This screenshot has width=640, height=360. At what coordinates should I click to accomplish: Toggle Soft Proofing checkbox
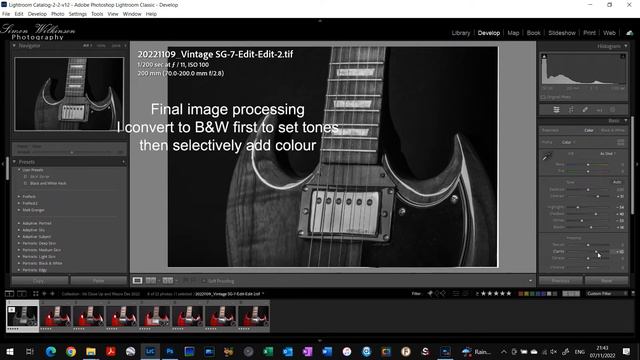pos(204,281)
